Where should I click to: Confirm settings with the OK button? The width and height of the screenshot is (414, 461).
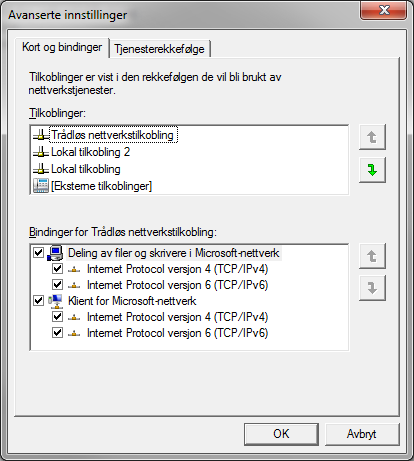tap(281, 434)
